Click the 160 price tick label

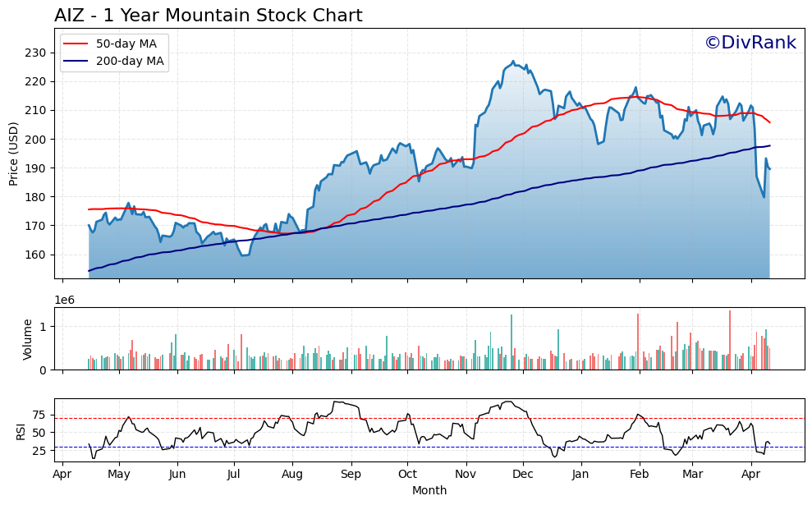pyautogui.click(x=35, y=255)
